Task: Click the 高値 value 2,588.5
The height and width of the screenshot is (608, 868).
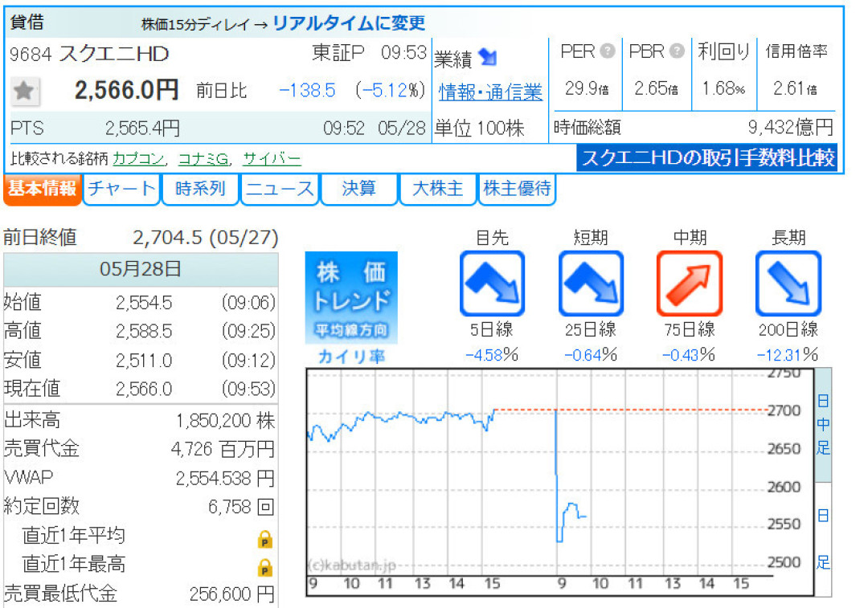Action: coord(144,332)
